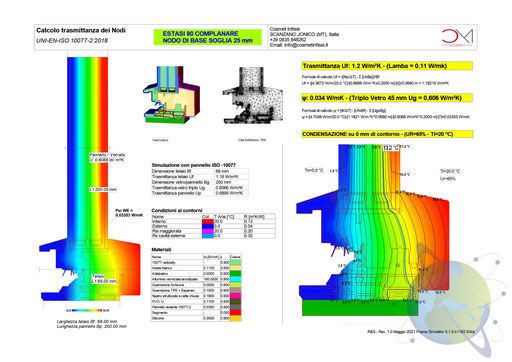This screenshot has width=512, height=362.
Task: Click the yellow Trasmittanza Uf result heading
Action: point(387,66)
